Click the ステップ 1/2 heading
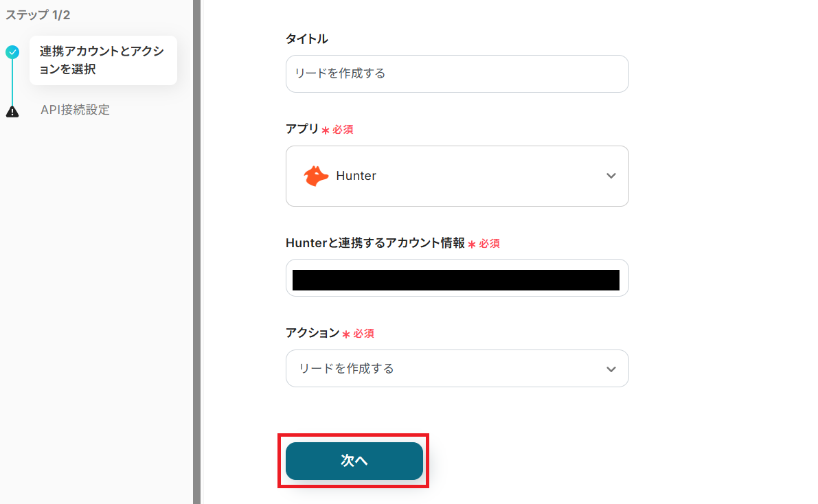The image size is (818, 504). (x=38, y=15)
